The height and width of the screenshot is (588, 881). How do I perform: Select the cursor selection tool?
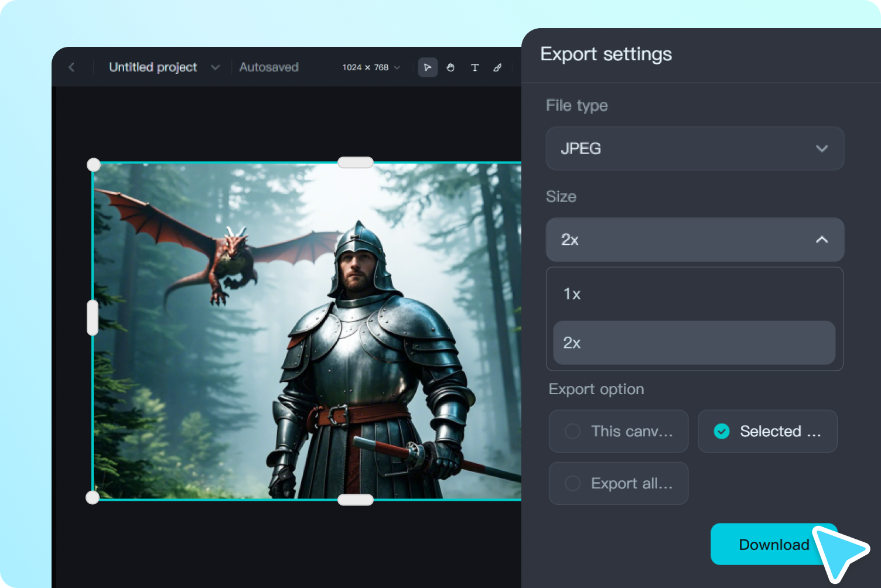[428, 67]
